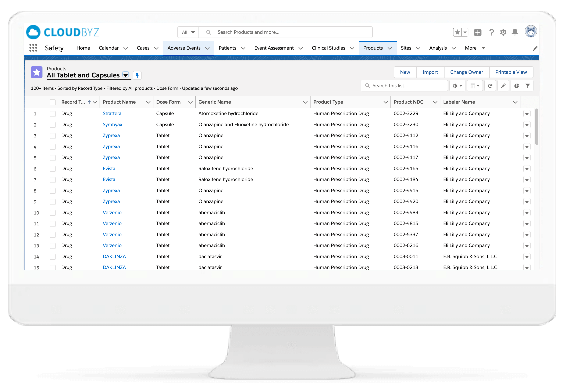Open the list filter panel
Image resolution: width=566 pixels, height=392 pixels.
[528, 86]
